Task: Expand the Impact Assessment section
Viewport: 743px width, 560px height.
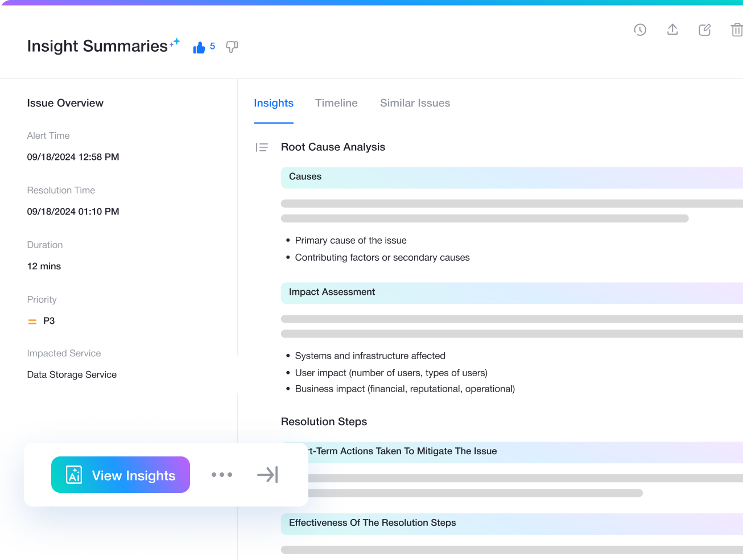Action: coord(332,292)
